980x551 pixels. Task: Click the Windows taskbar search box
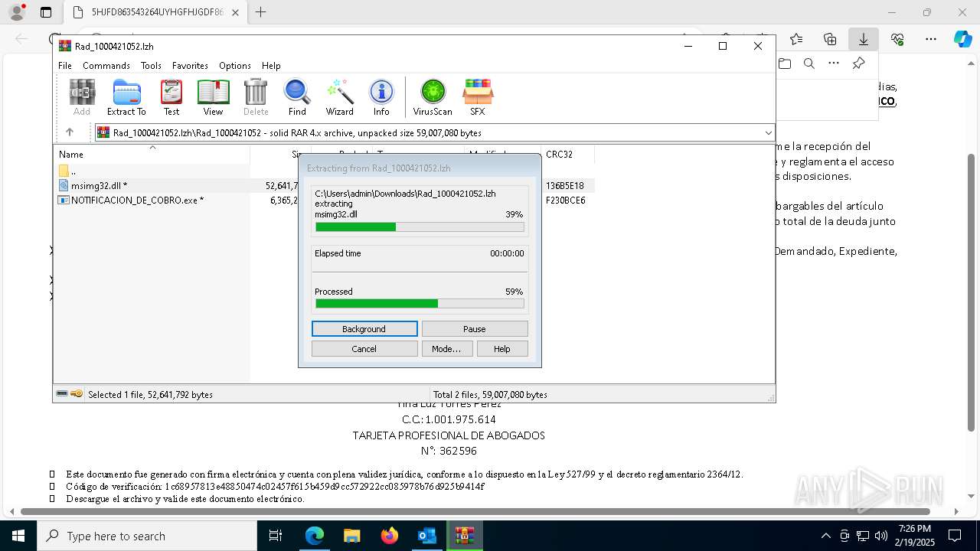(147, 536)
